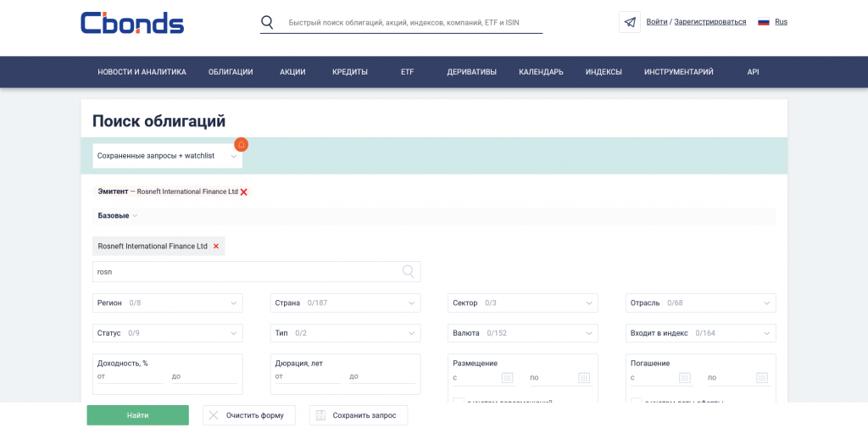Open calendar icon for Погашение end date
This screenshot has width=868, height=428.
coord(762,378)
